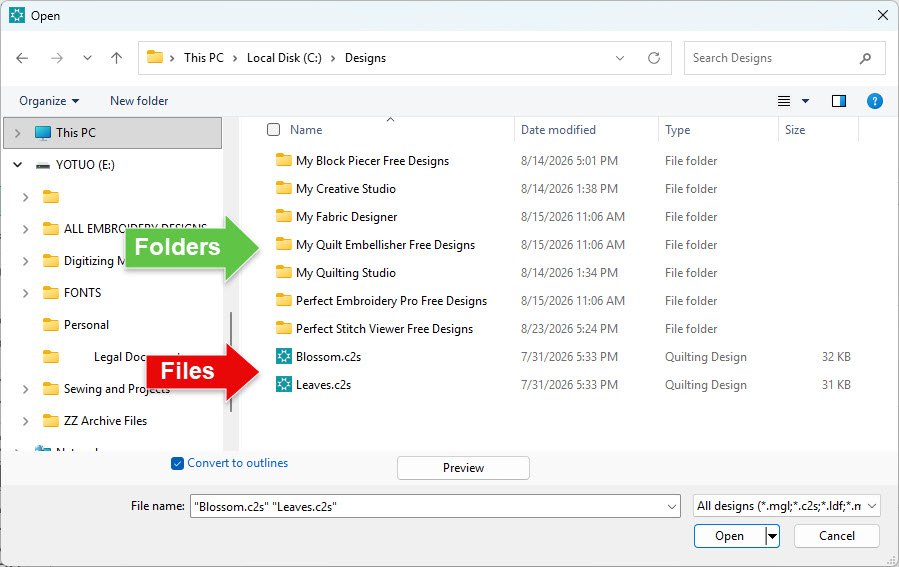The width and height of the screenshot is (899, 567).
Task: Change view layout icon
Action: coord(784,101)
